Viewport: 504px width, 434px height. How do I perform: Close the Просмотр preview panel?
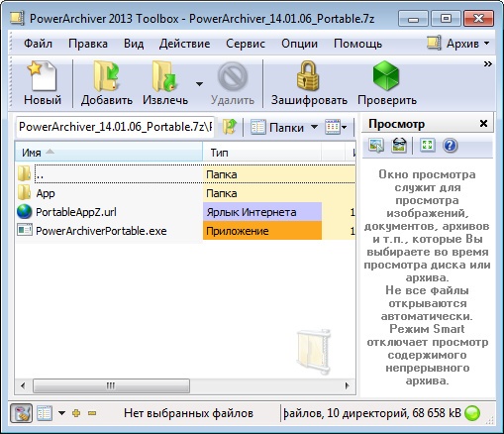point(483,124)
